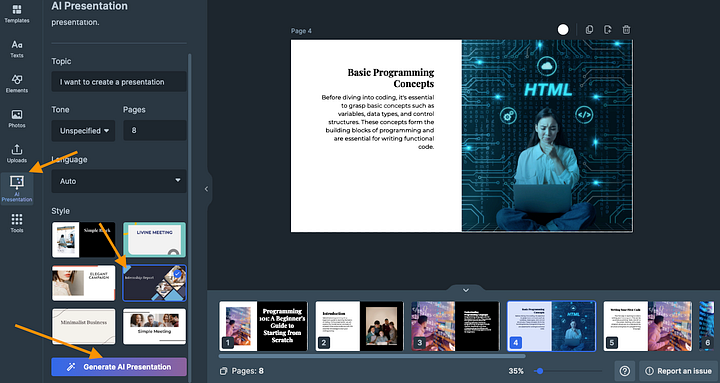Click the Pages count icon in status bar

tap(224, 371)
